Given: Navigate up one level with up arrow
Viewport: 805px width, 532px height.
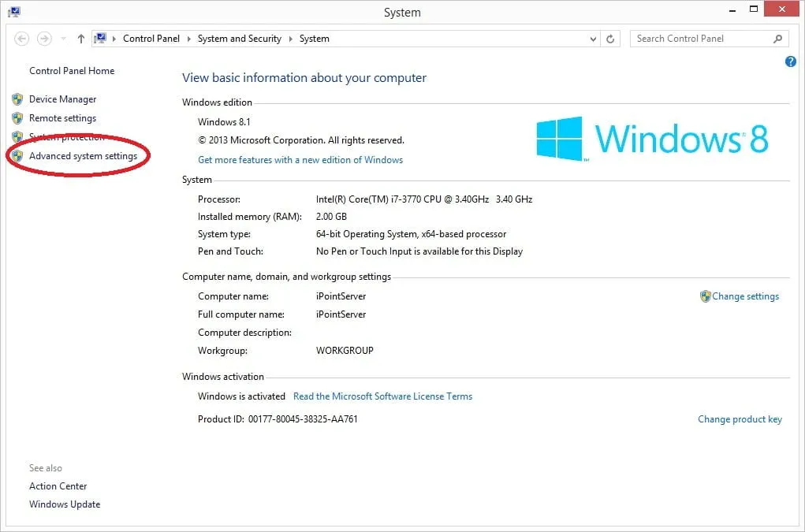Looking at the screenshot, I should point(81,39).
